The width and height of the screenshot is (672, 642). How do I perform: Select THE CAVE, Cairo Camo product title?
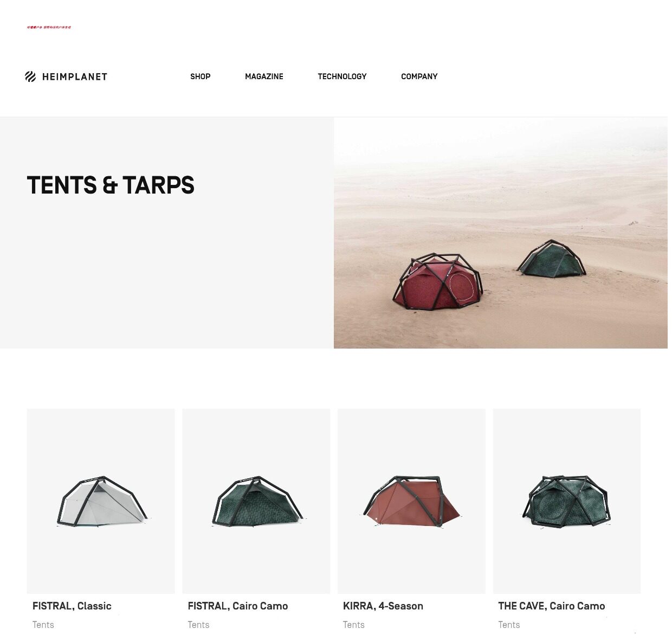552,606
